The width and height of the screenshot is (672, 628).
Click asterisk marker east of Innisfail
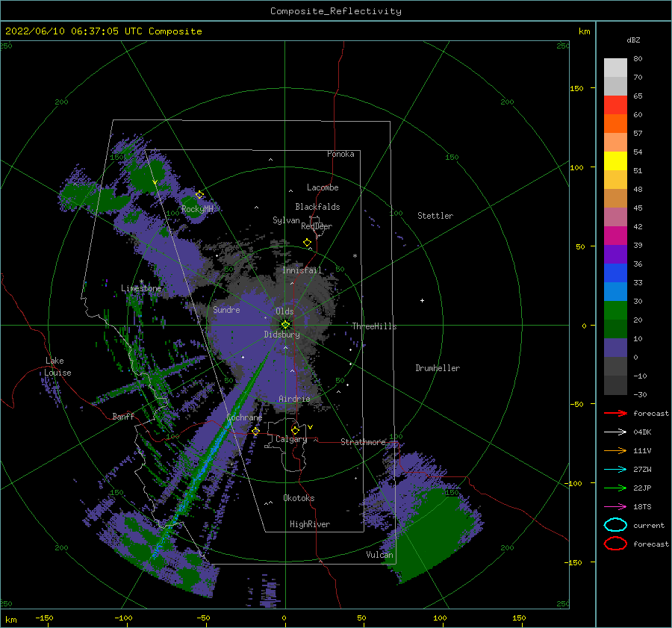(x=355, y=256)
